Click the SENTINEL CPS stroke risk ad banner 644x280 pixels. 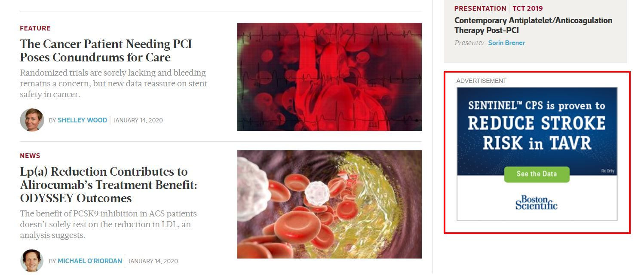coord(537,154)
